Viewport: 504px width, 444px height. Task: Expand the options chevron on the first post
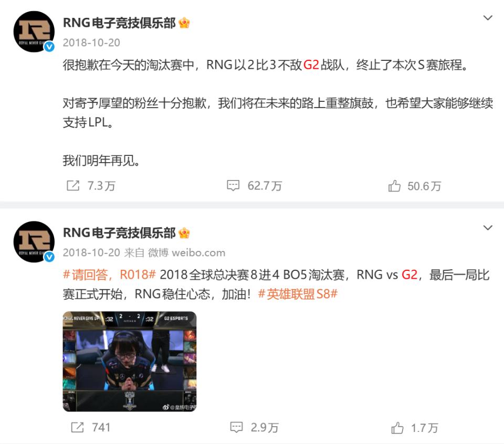488,18
